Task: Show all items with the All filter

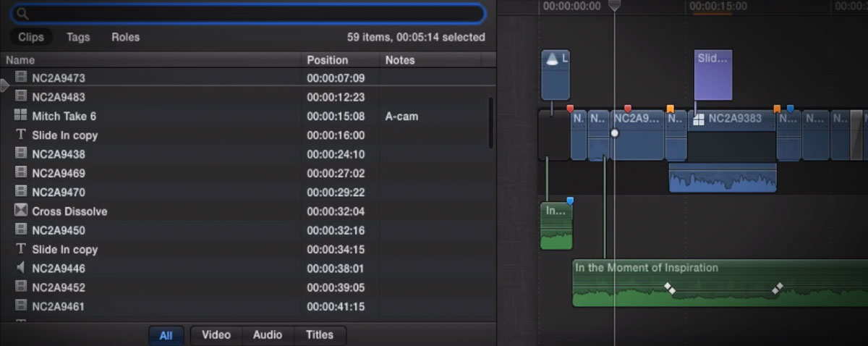Action: pyautogui.click(x=166, y=335)
